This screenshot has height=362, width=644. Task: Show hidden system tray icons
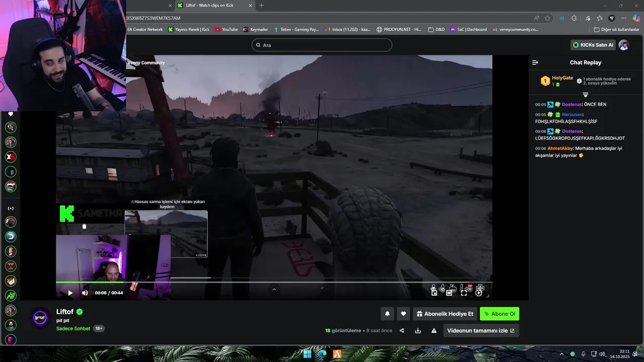[x=562, y=354]
